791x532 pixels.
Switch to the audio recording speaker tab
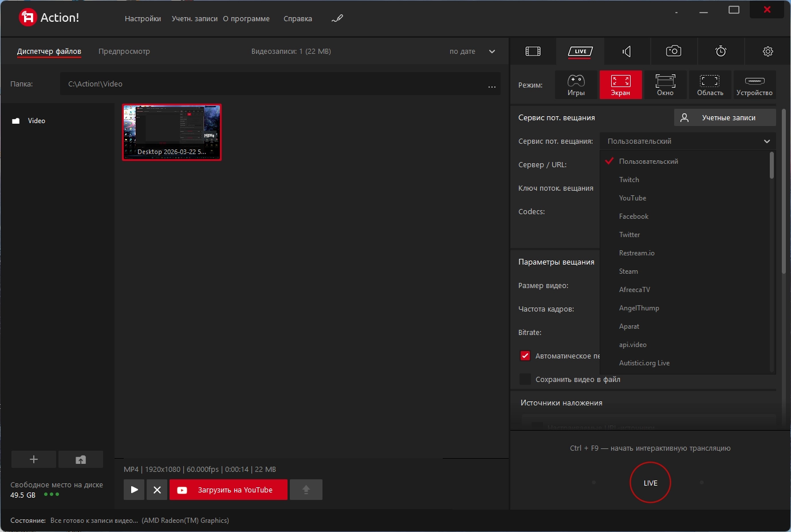pyautogui.click(x=627, y=52)
